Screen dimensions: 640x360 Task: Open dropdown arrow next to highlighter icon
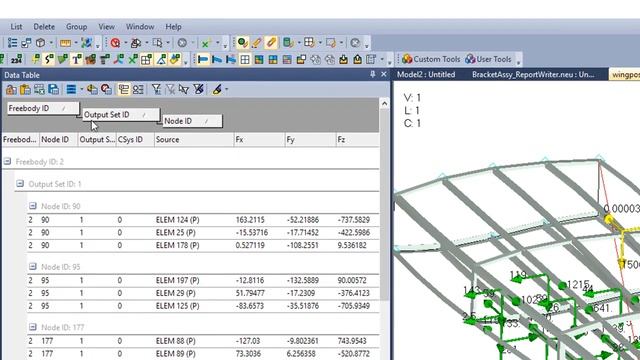227,89
